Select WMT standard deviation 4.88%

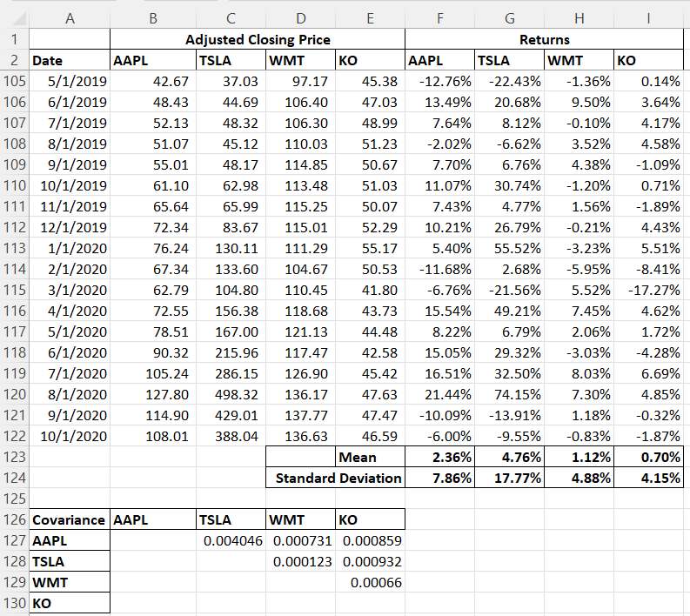(579, 478)
